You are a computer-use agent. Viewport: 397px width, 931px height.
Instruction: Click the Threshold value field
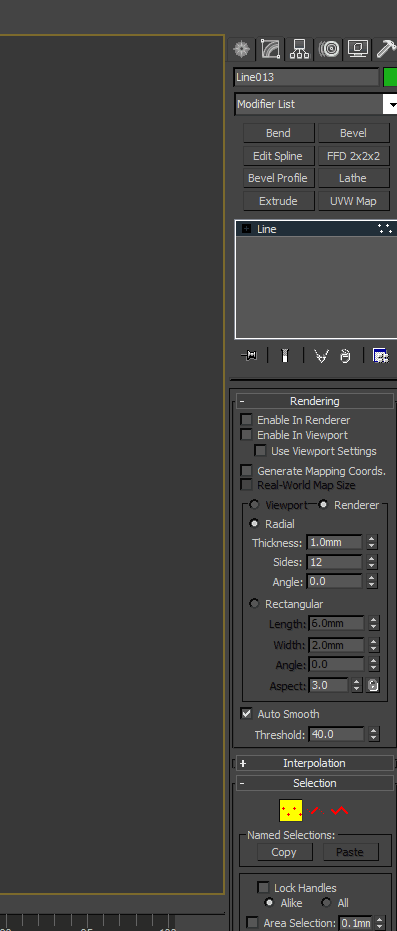pos(336,734)
